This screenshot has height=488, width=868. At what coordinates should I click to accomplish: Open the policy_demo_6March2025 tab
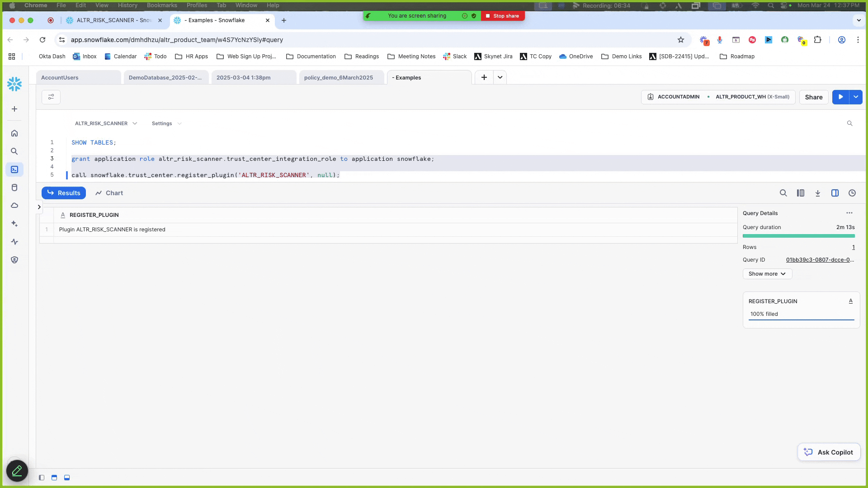(339, 77)
